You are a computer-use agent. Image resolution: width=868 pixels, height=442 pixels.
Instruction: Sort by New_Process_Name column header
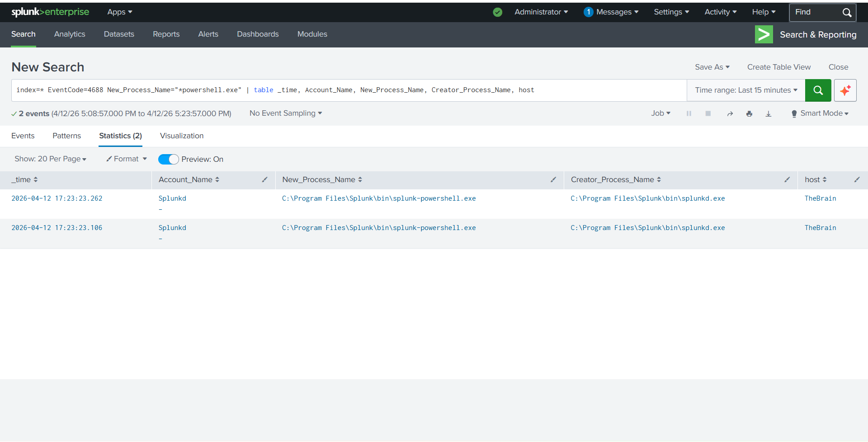tap(322, 180)
